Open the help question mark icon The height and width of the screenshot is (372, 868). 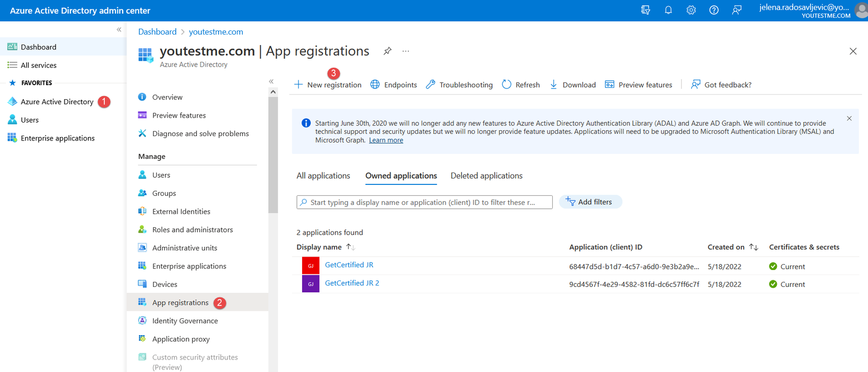[714, 10]
